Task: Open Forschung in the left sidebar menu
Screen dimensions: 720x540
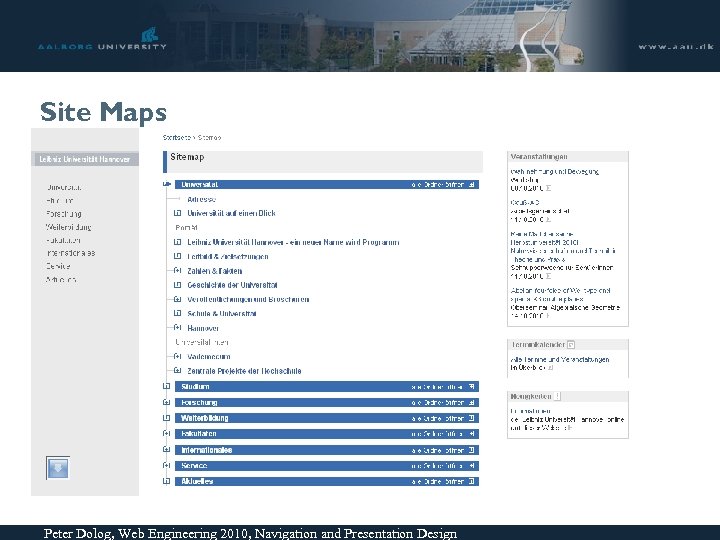Action: point(64,214)
